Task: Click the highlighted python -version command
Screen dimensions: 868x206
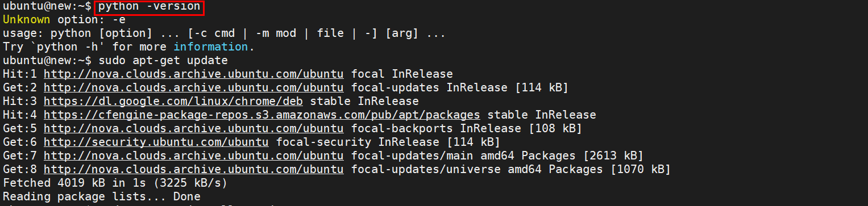Action: pos(149,7)
